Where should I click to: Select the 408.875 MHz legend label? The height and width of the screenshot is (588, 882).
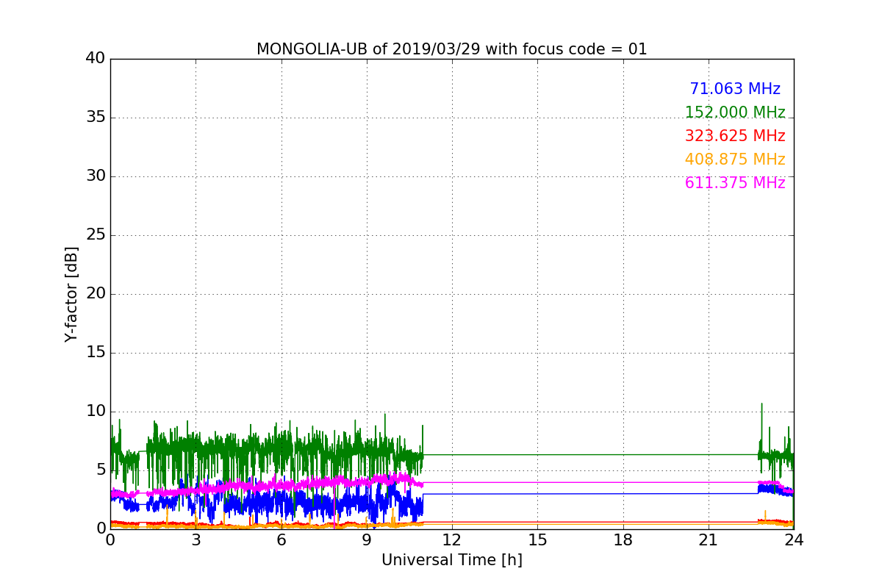[735, 159]
